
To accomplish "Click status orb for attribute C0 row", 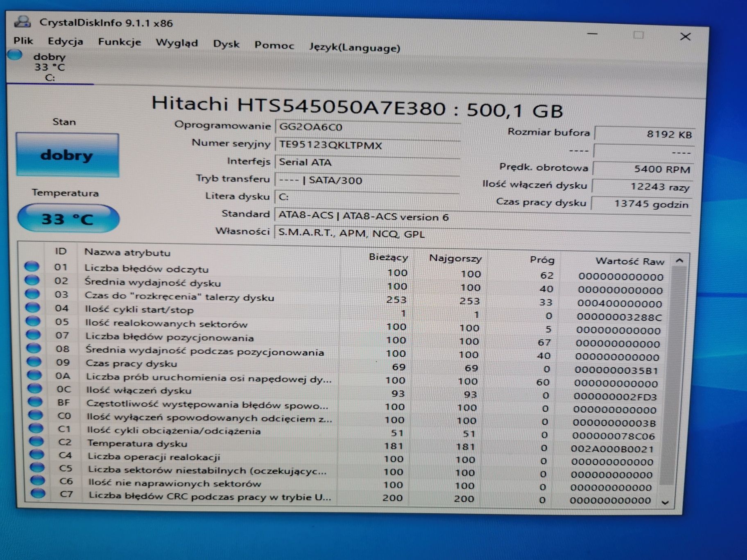I will coord(36,415).
